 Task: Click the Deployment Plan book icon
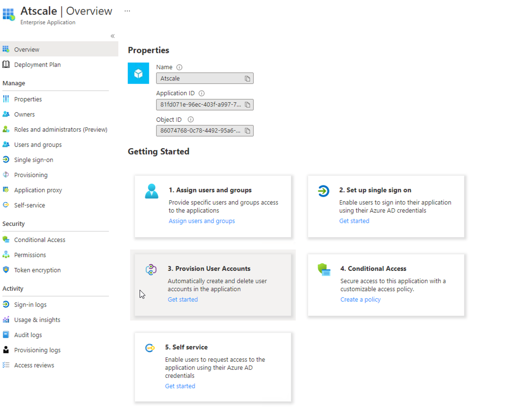[x=6, y=64]
